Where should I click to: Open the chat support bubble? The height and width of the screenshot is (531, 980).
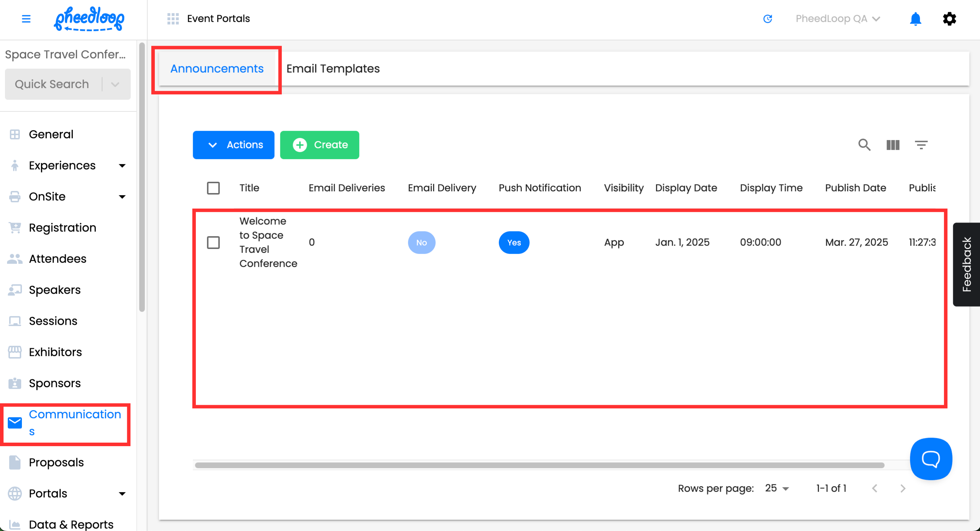coord(931,459)
